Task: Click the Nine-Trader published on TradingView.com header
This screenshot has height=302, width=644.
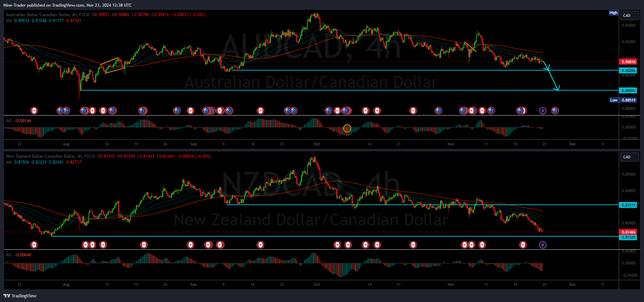Action: 67,5
